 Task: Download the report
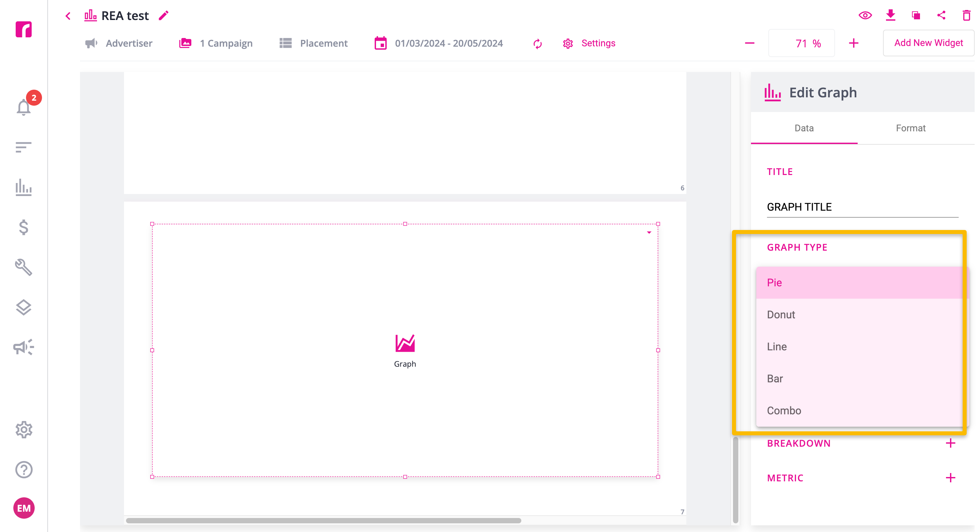tap(891, 15)
